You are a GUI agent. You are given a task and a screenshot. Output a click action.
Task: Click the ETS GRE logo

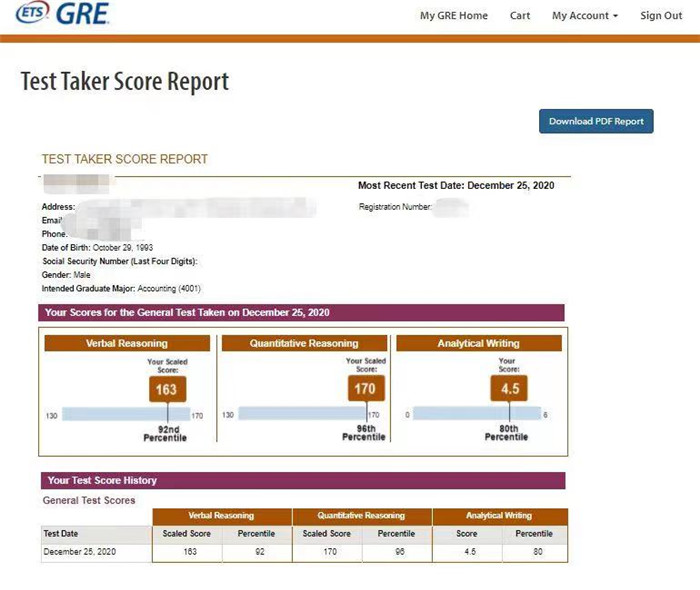tap(64, 15)
